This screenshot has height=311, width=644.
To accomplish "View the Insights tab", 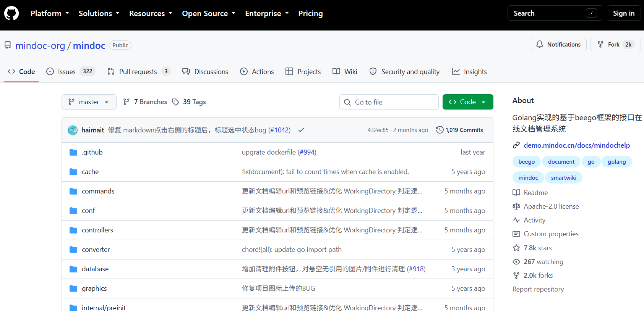I will pyautogui.click(x=469, y=71).
